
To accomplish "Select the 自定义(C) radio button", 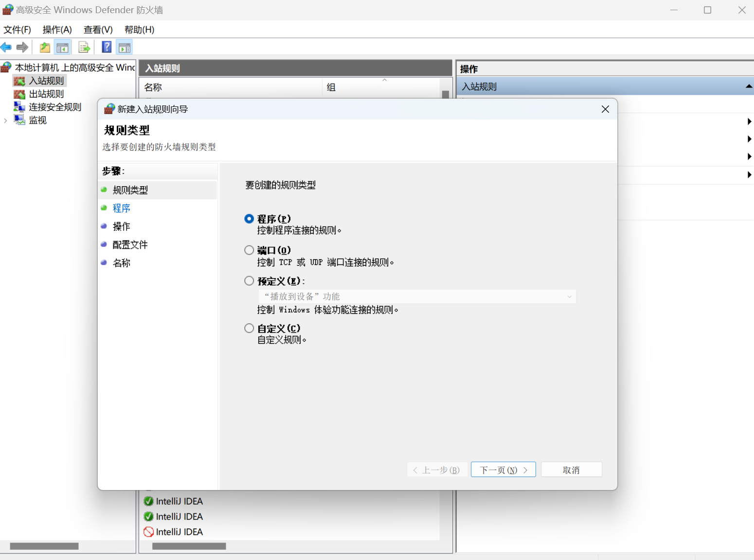I will pyautogui.click(x=249, y=328).
